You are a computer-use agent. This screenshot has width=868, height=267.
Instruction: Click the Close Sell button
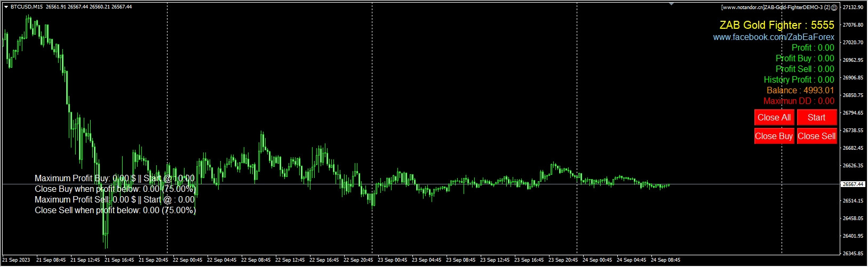816,136
